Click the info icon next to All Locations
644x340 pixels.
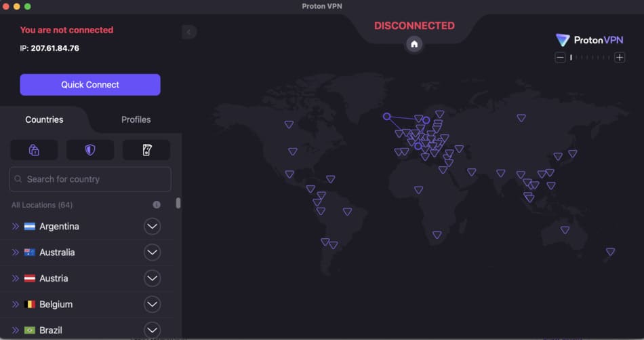157,205
